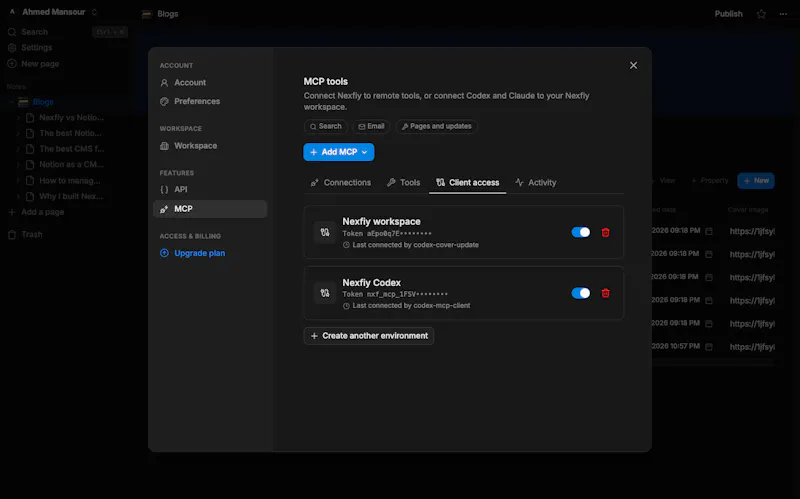The height and width of the screenshot is (499, 800).
Task: Delete the Nexfiy Codex client token
Action: pos(606,293)
